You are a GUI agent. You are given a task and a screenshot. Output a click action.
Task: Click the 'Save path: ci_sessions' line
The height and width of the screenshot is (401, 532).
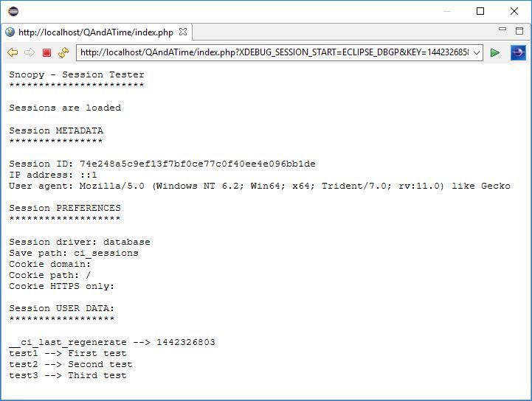[74, 253]
